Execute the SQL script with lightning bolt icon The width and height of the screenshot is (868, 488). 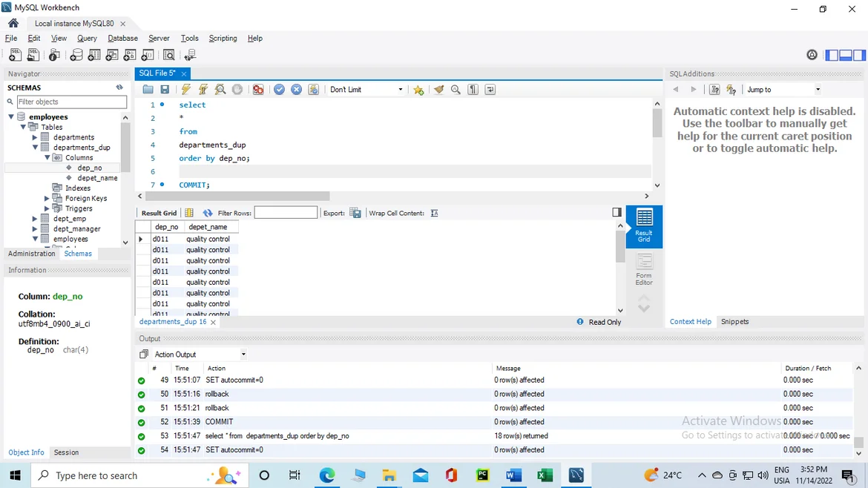185,90
